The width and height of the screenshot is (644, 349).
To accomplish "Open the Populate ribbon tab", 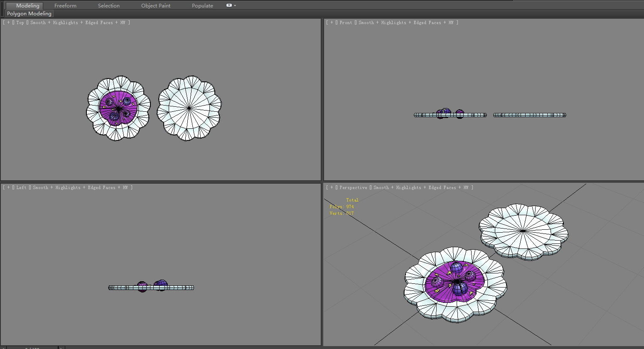I will tap(202, 5).
